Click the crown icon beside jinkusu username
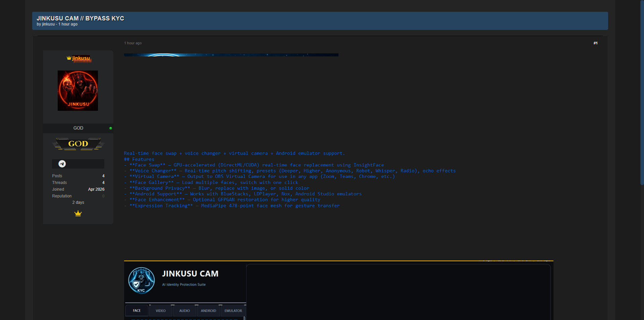The image size is (644, 320). [x=69, y=58]
